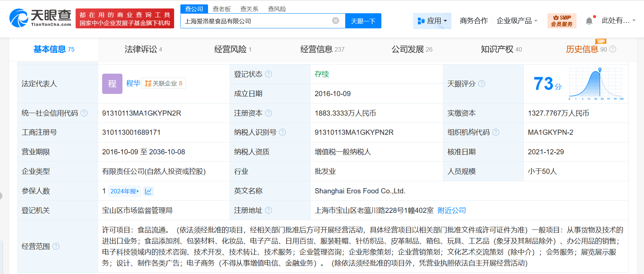Switch to the 查老板 search tab
This screenshot has width=644, height=274.
click(x=222, y=9)
